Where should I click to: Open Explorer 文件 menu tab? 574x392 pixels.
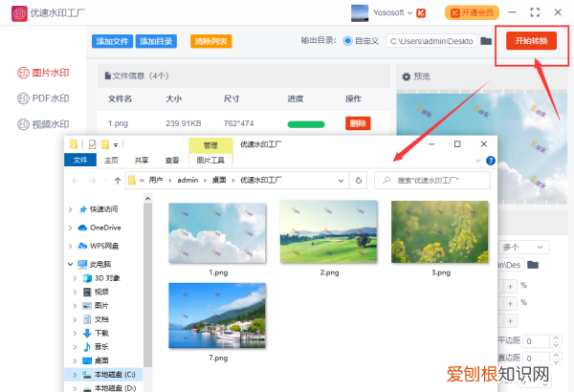80,160
